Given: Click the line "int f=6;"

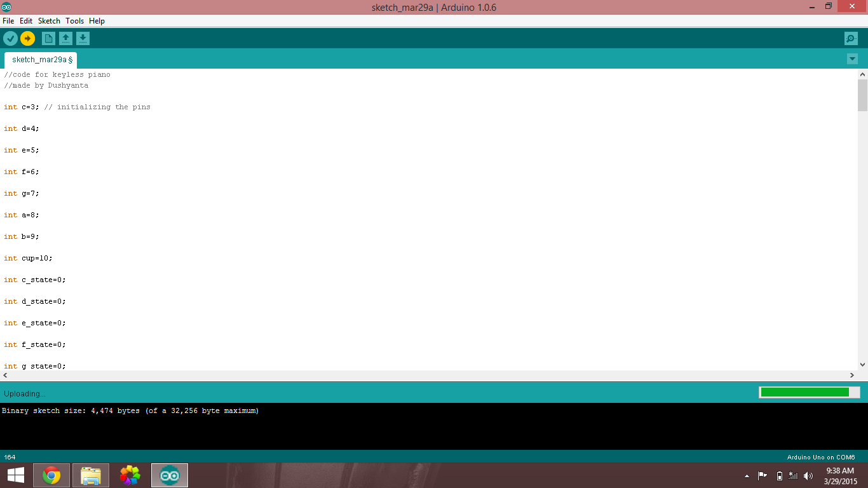Looking at the screenshot, I should click(22, 172).
